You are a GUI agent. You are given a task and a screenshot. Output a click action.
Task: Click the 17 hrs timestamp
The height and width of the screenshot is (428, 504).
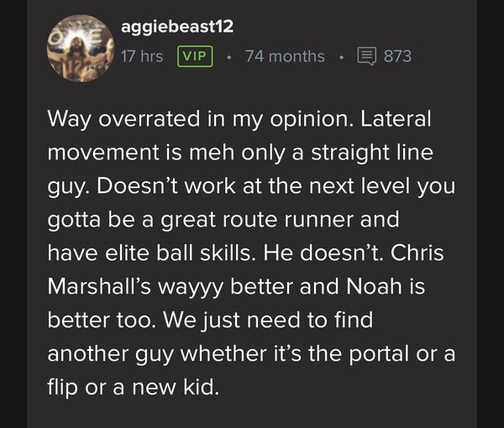coord(141,56)
